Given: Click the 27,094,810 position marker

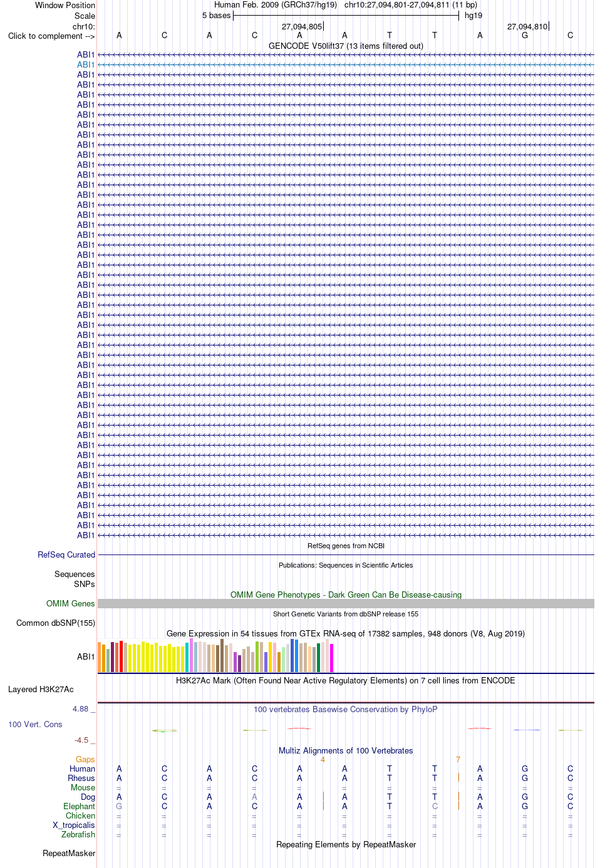Looking at the screenshot, I should coord(527,26).
